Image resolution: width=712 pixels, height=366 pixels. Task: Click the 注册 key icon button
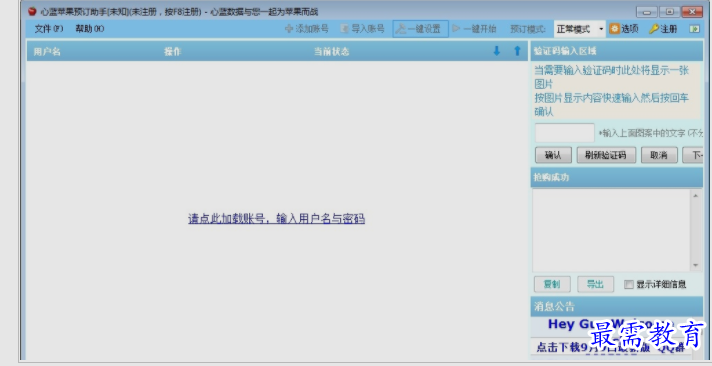[x=663, y=29]
